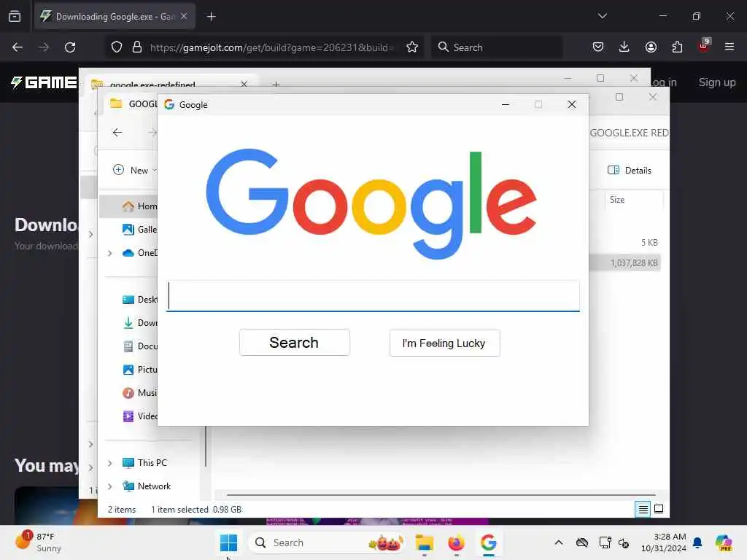747x560 pixels.
Task: Go back in the File Explorer window
Action: tap(117, 133)
